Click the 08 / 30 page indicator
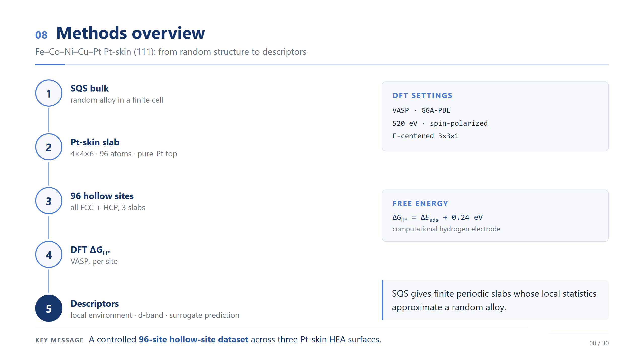 599,343
